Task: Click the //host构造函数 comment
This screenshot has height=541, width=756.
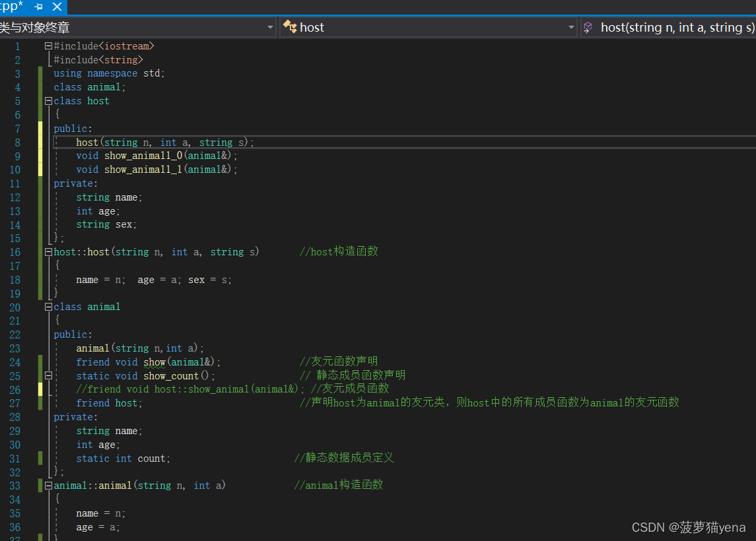Action: 339,251
